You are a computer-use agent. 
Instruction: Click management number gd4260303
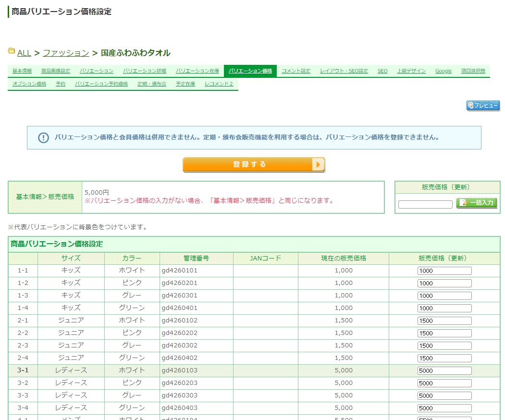click(179, 395)
